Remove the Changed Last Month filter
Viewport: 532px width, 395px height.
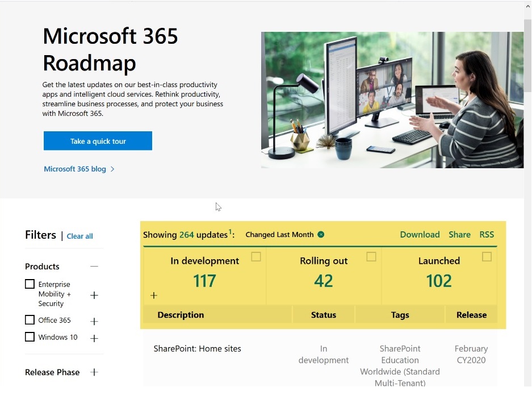coord(321,234)
